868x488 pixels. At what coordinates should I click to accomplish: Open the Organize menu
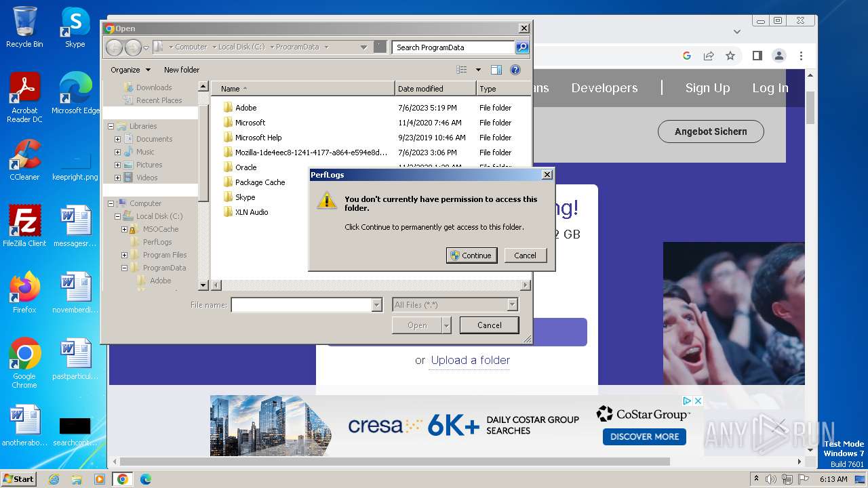pyautogui.click(x=130, y=70)
